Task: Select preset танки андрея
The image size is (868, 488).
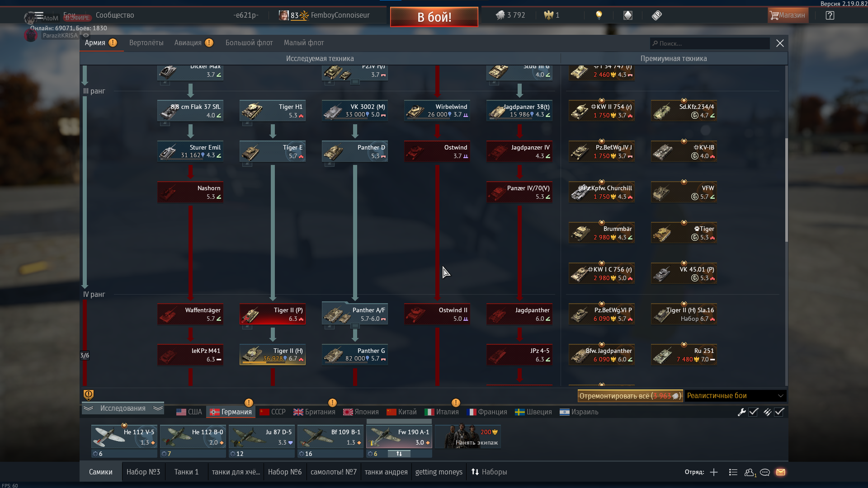Action: (386, 472)
